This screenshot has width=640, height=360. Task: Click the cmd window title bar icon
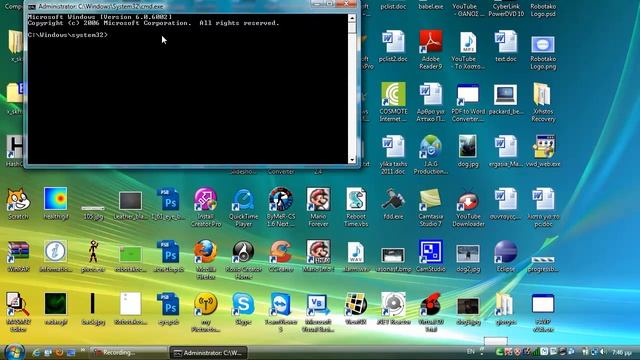32,7
